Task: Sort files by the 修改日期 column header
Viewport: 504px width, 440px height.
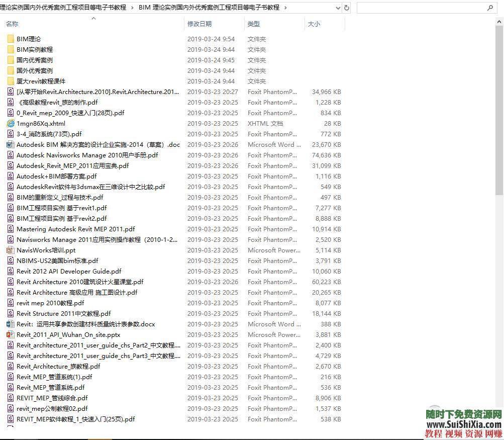Action: [199, 24]
